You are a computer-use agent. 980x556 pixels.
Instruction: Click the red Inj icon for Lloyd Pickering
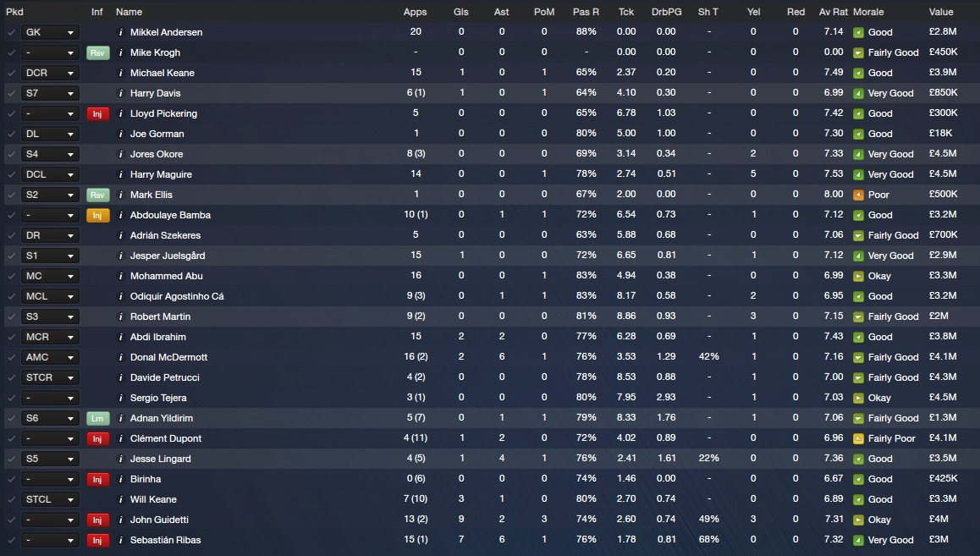(x=97, y=113)
